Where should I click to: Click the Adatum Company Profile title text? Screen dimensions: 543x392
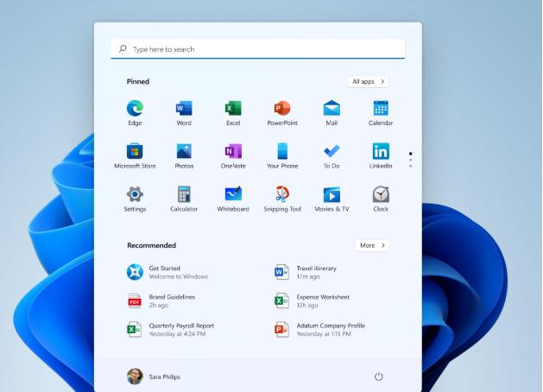331,326
